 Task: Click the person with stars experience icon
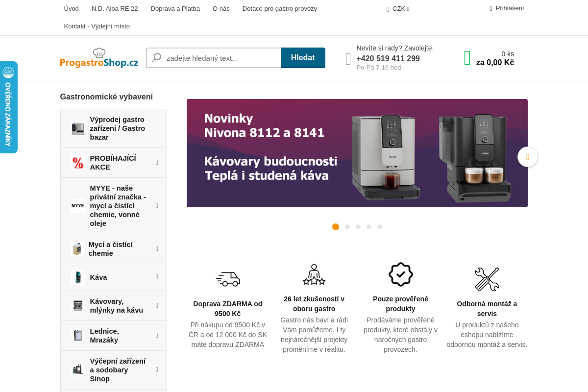tap(314, 275)
